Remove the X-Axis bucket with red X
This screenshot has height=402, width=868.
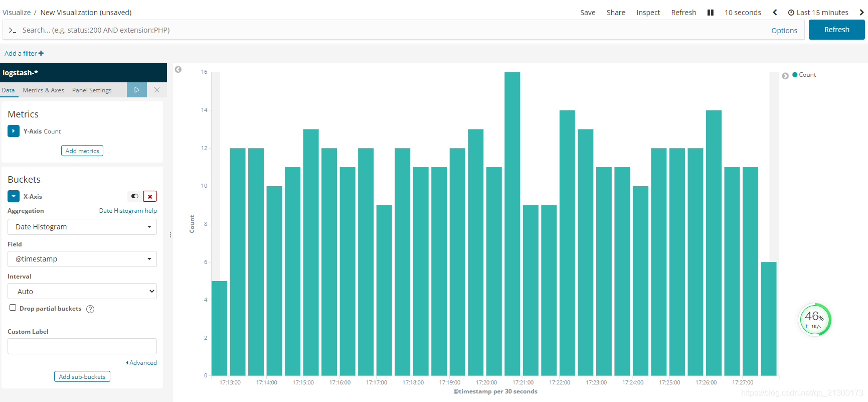click(150, 196)
